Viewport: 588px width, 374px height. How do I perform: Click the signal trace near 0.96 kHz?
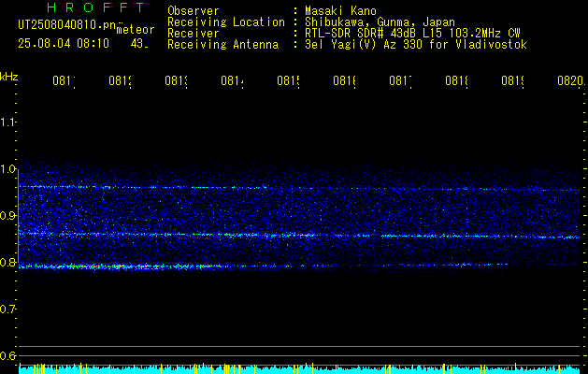(299, 188)
